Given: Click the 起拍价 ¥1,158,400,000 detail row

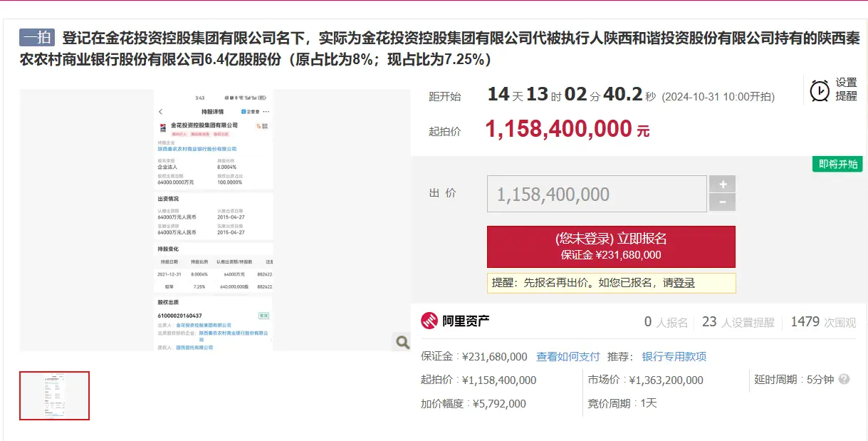Looking at the screenshot, I should pos(479,380).
